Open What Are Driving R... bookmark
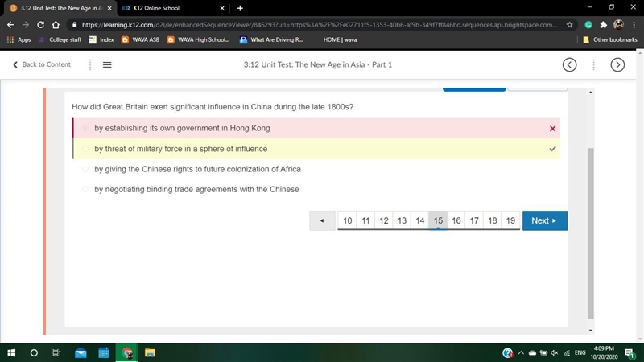This screenshot has width=644, height=362. click(271, 39)
